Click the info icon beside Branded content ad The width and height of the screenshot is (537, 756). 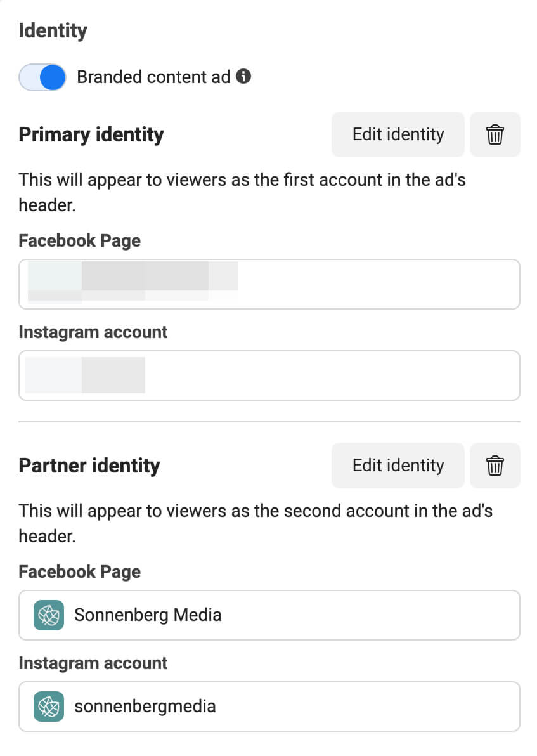(x=243, y=77)
